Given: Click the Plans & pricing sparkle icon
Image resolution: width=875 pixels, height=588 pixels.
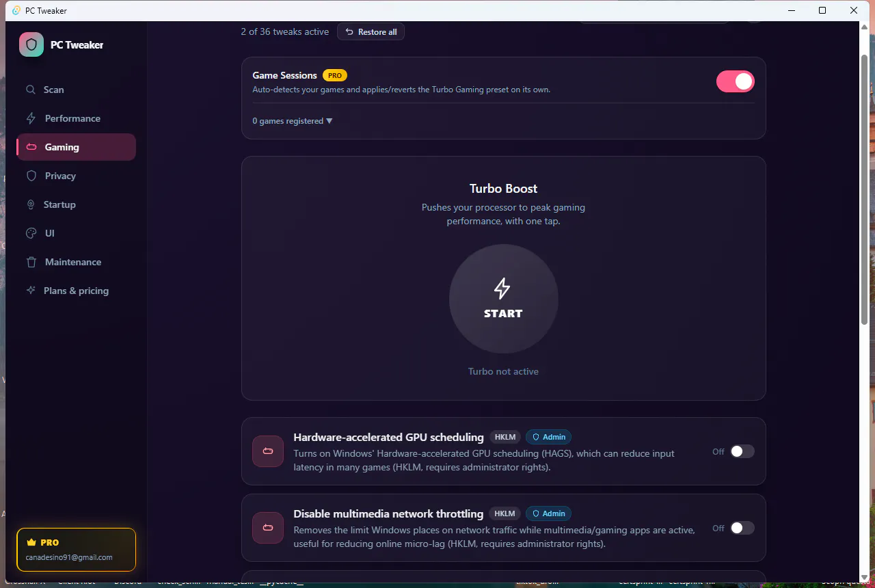Looking at the screenshot, I should point(31,291).
